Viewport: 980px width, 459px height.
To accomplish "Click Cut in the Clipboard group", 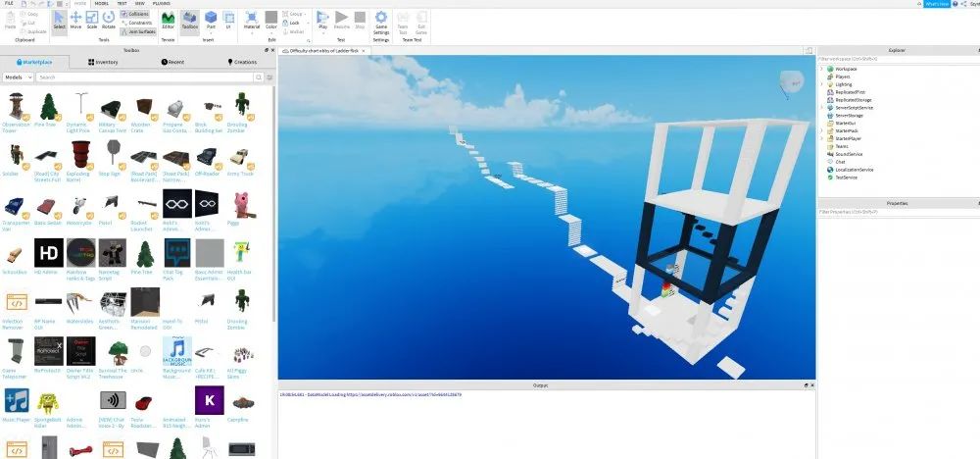I will coord(28,23).
